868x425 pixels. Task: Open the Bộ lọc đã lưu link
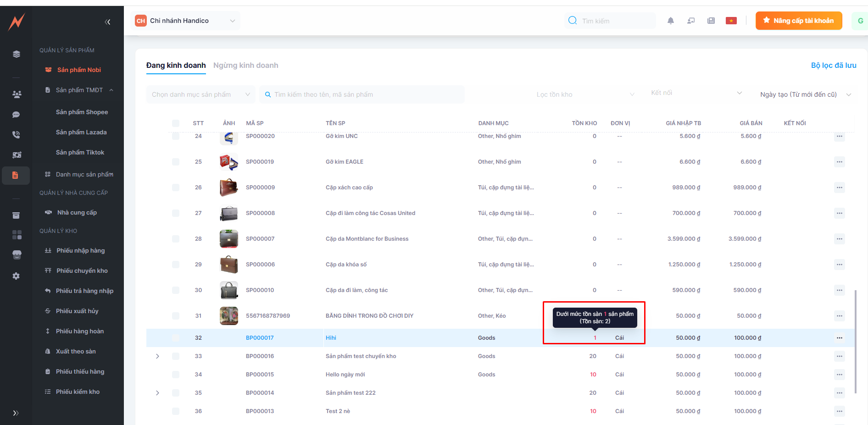tap(833, 66)
